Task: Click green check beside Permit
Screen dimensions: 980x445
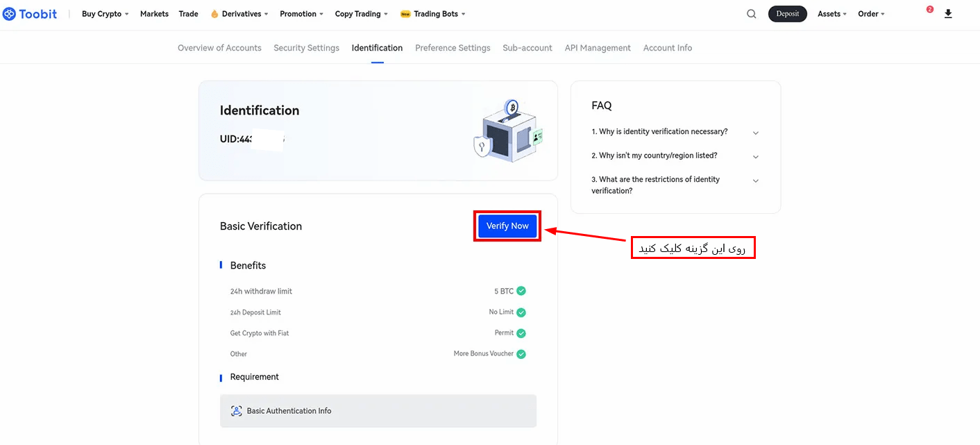Action: point(521,333)
